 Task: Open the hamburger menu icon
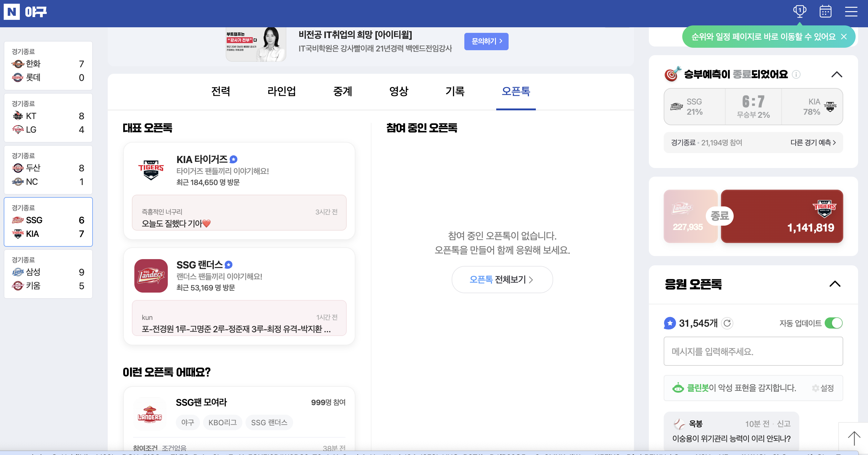click(x=851, y=11)
